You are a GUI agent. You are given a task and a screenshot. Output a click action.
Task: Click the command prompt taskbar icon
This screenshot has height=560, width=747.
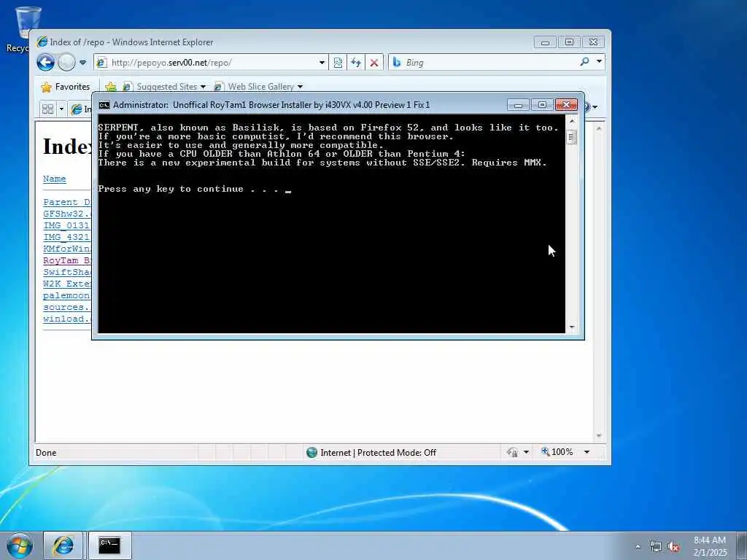click(x=109, y=545)
